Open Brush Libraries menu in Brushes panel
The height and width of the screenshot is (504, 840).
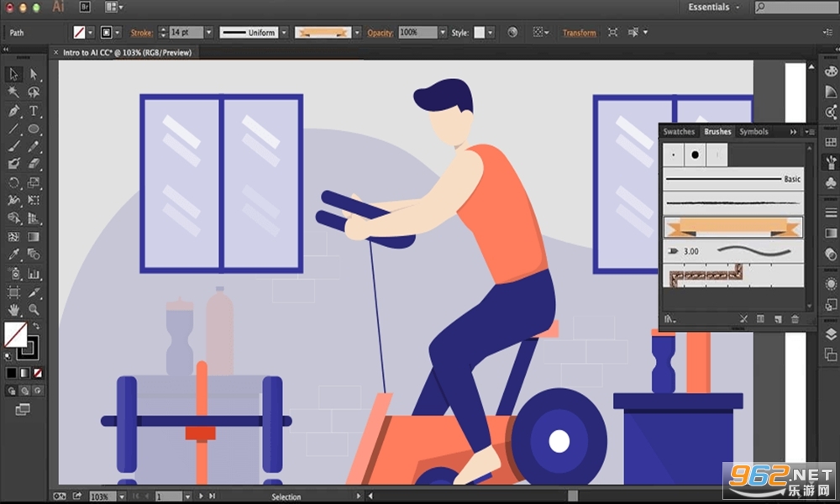[669, 319]
